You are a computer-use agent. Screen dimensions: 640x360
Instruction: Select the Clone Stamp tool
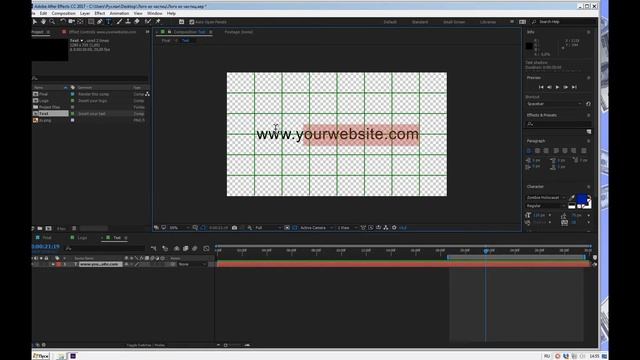[128, 22]
